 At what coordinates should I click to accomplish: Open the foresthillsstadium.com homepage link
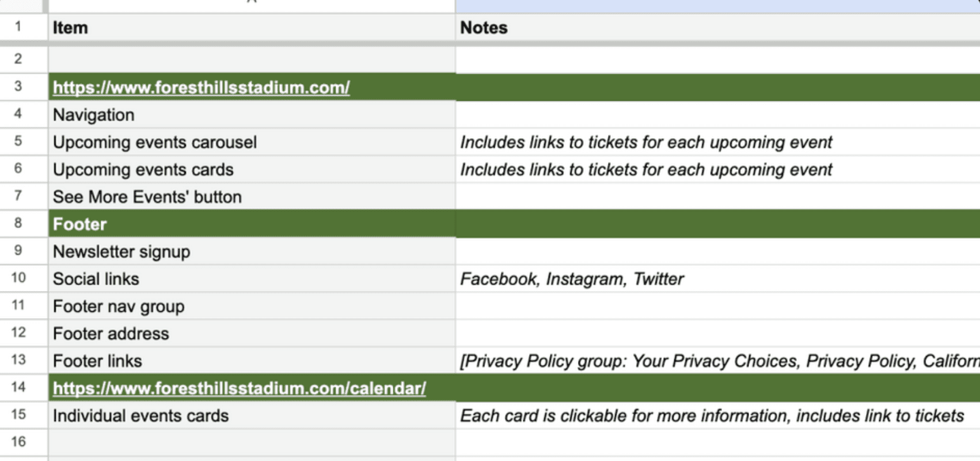[x=201, y=88]
